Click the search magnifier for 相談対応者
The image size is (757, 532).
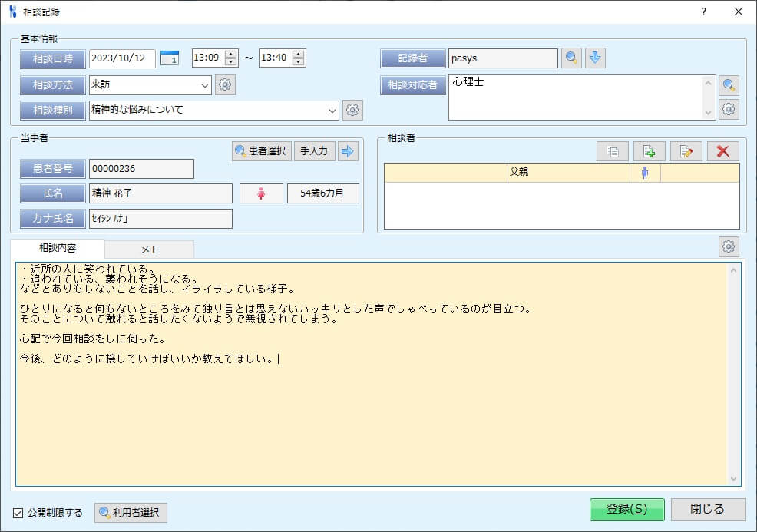tap(729, 84)
